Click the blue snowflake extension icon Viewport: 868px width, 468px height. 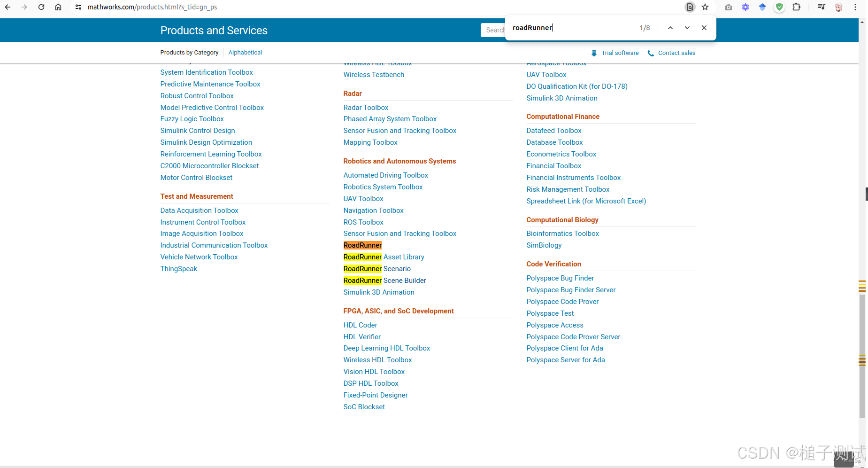click(745, 7)
